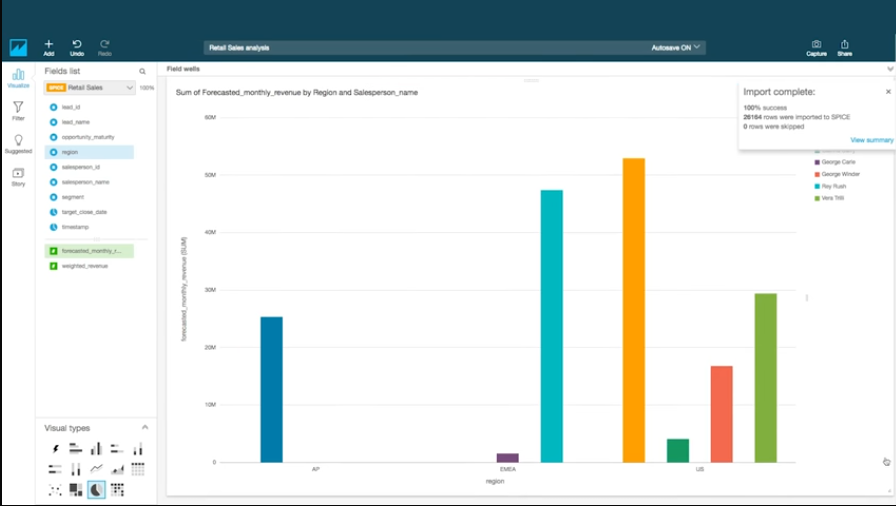Collapse the Visual types panel

click(x=145, y=428)
